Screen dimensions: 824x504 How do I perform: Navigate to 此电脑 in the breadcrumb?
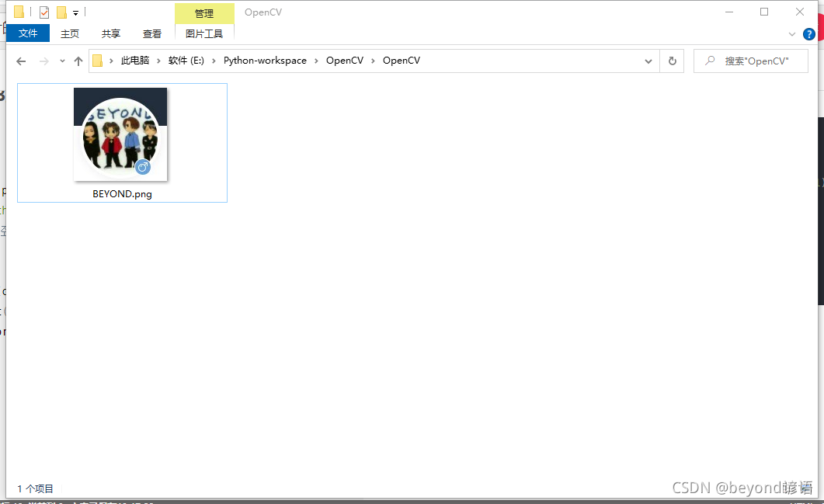135,61
